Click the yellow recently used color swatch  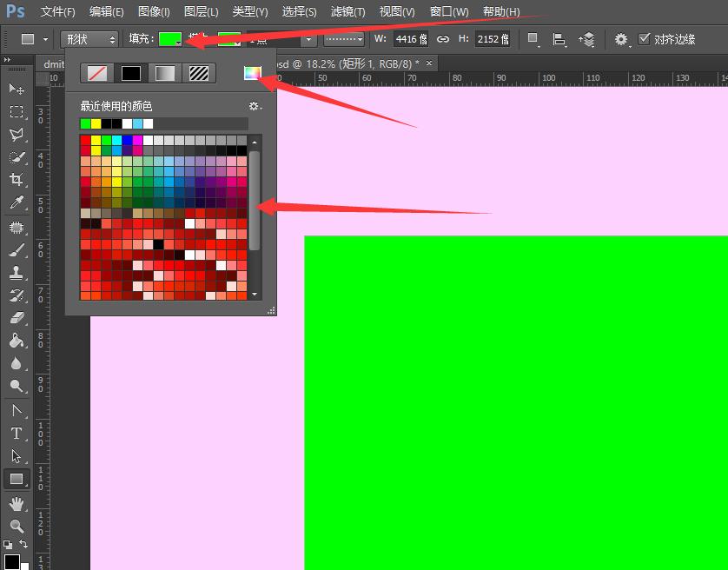96,123
